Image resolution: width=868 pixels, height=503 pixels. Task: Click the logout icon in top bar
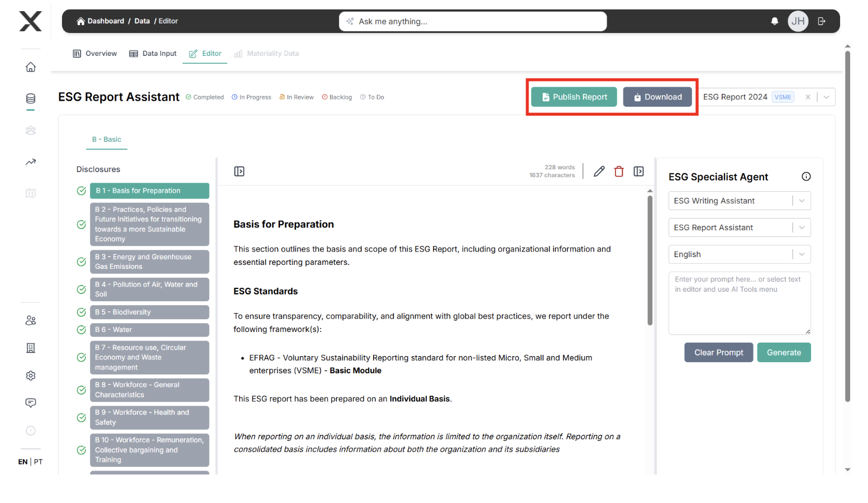tap(822, 21)
